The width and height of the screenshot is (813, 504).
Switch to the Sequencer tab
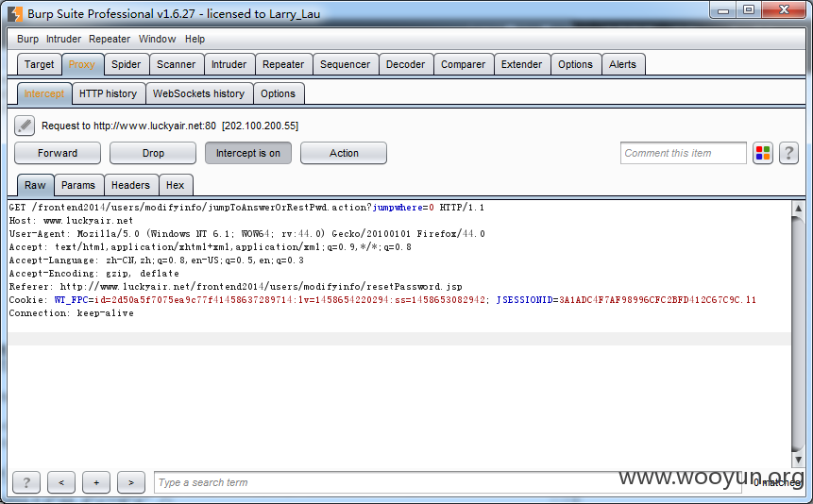point(346,64)
